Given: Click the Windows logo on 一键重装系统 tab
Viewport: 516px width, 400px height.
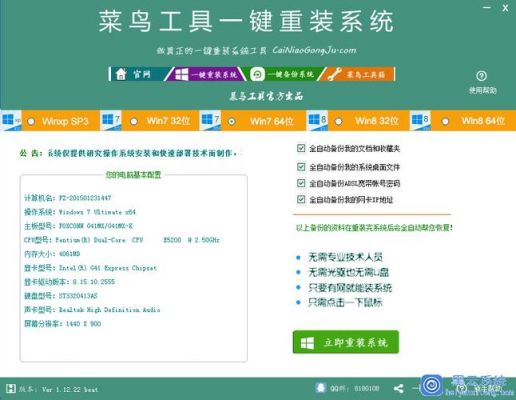Looking at the screenshot, I should pos(182,74).
